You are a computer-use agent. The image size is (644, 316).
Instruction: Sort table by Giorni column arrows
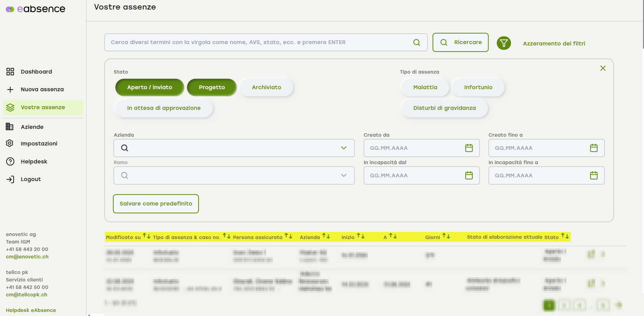[446, 236]
